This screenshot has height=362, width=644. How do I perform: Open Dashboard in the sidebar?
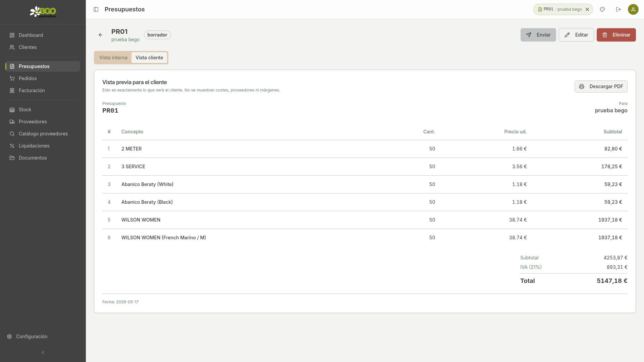(43, 35)
